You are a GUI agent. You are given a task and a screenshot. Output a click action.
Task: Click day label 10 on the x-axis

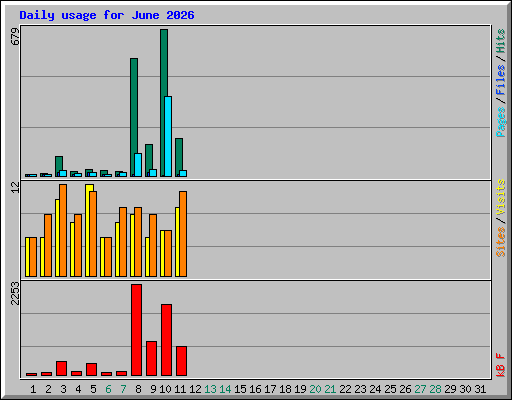click(165, 389)
